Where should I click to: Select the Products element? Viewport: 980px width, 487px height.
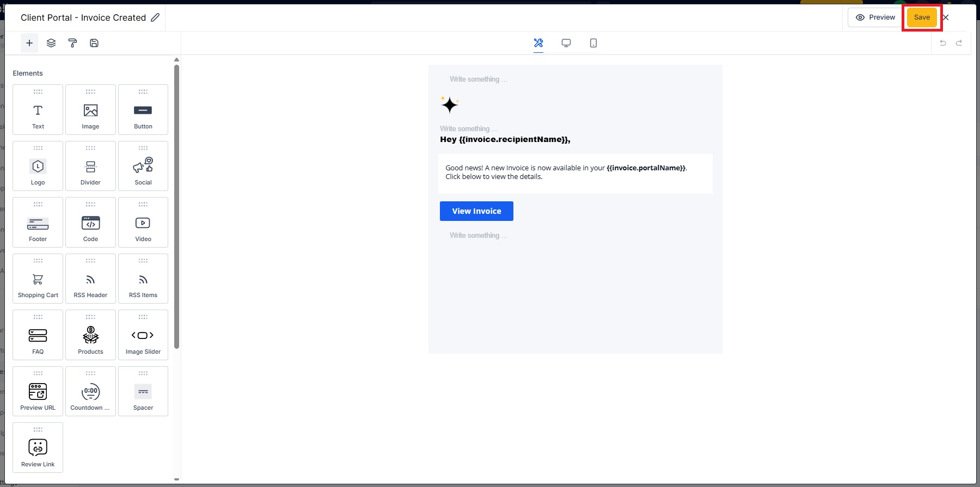[90, 335]
